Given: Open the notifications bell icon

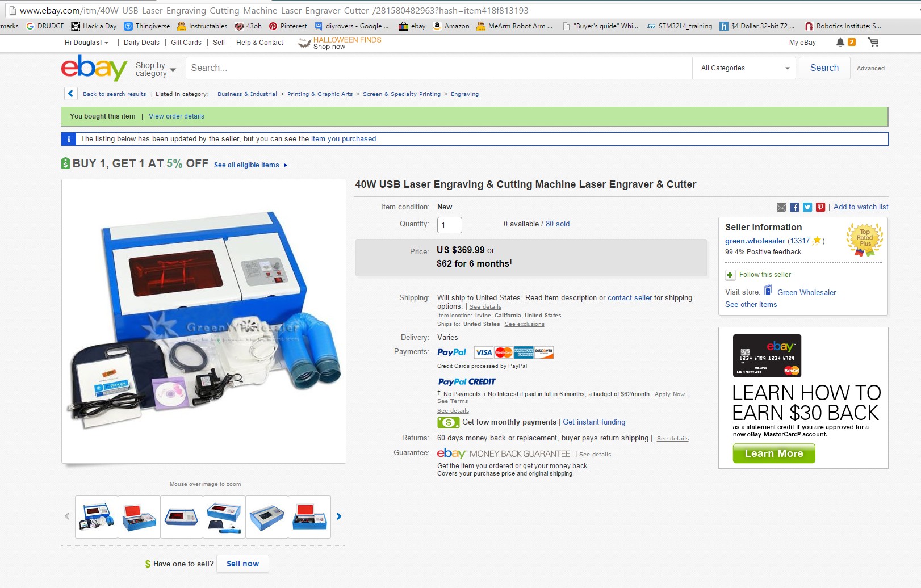Looking at the screenshot, I should 840,42.
